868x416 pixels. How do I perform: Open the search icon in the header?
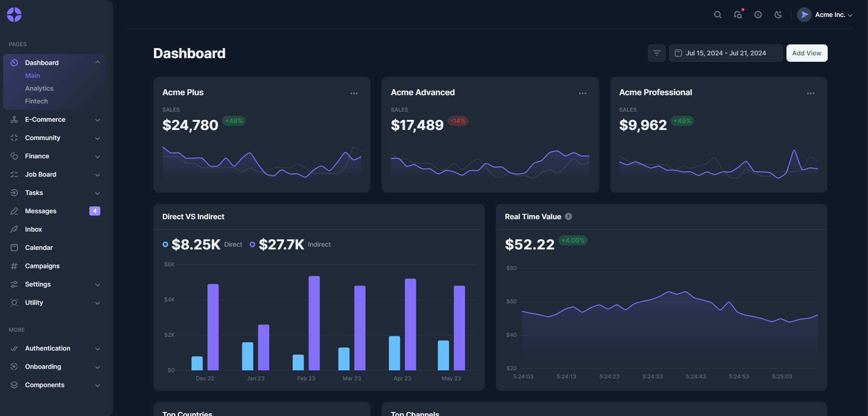point(717,14)
